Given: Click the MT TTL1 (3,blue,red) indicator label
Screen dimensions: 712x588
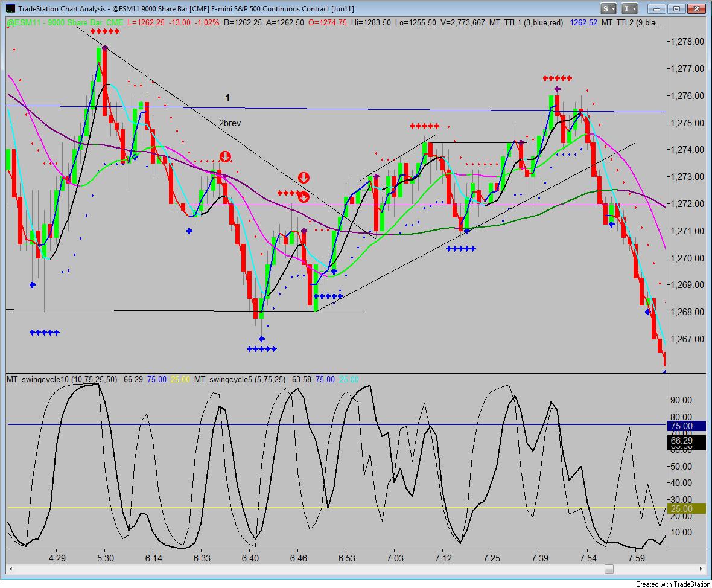Looking at the screenshot, I should point(526,22).
